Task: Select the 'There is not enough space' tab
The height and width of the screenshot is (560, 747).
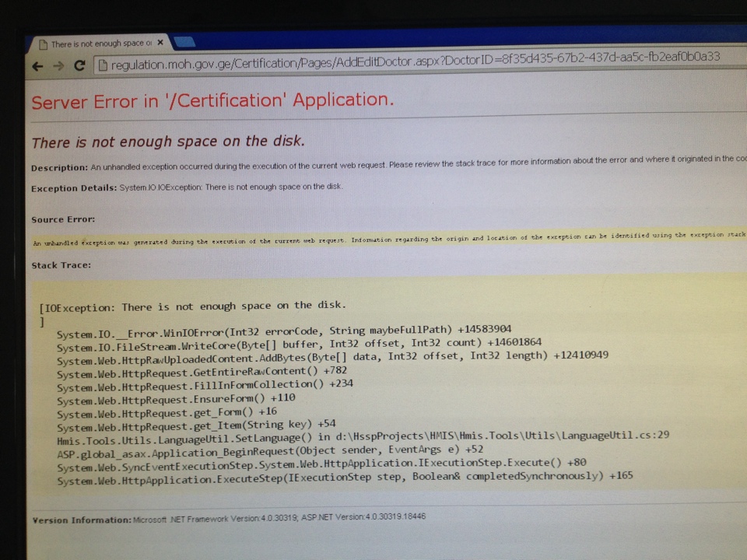Action: 97,44
